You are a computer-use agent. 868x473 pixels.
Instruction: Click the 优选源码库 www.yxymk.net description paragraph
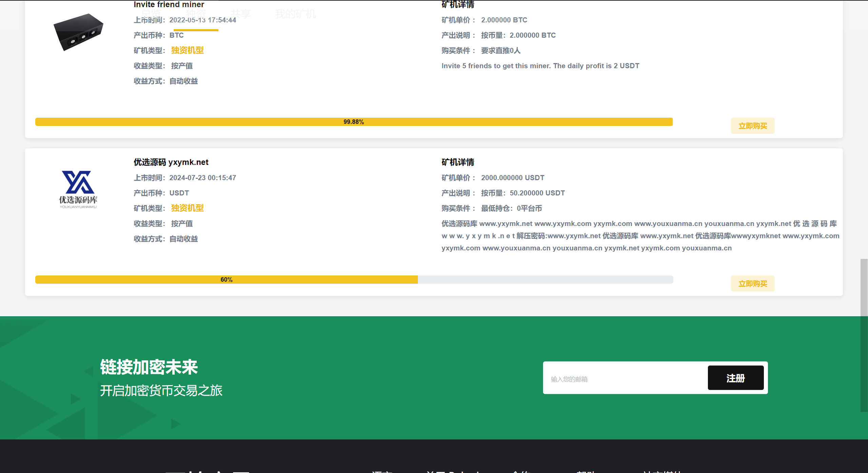coord(640,236)
